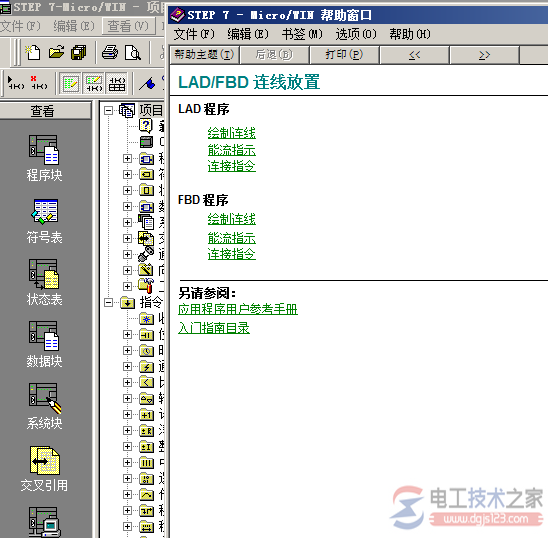Image resolution: width=548 pixels, height=538 pixels.
Task: Open 数据块 in the view sidebar
Action: [44, 345]
